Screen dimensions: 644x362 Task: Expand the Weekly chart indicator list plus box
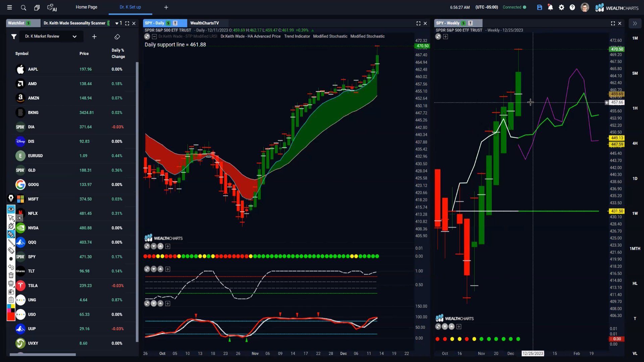[x=445, y=37]
